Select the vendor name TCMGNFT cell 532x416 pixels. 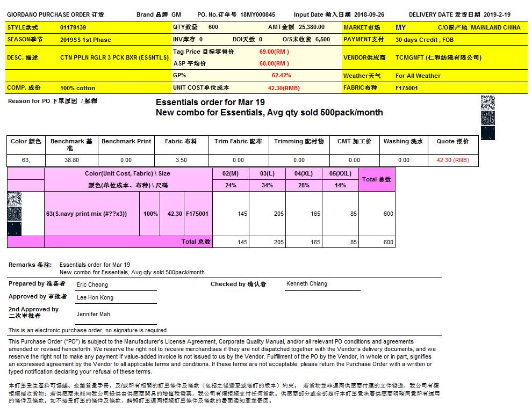[x=438, y=57]
